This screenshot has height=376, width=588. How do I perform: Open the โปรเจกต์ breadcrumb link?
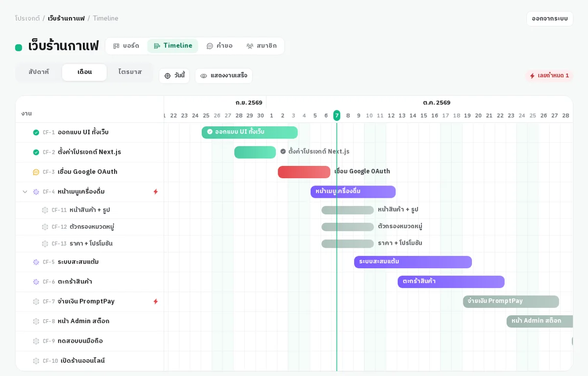coord(27,19)
